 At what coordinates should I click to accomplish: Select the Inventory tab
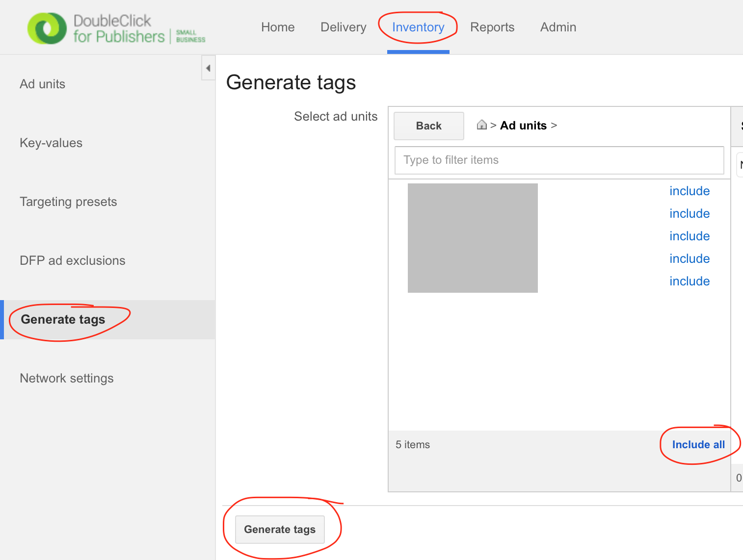coord(418,27)
